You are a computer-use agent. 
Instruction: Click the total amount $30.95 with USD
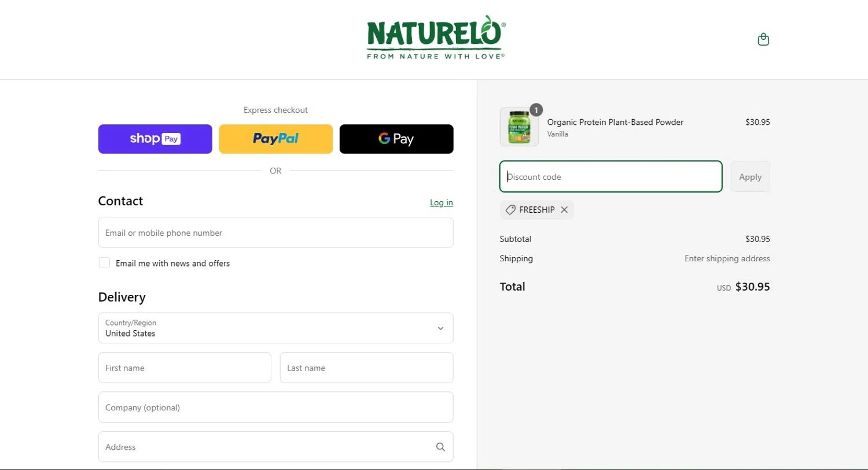[743, 287]
